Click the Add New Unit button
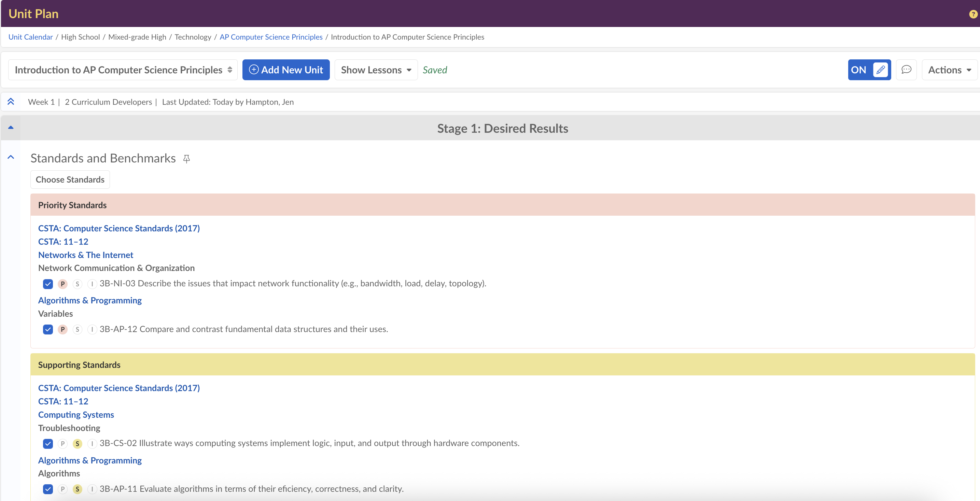The height and width of the screenshot is (501, 980). (286, 70)
